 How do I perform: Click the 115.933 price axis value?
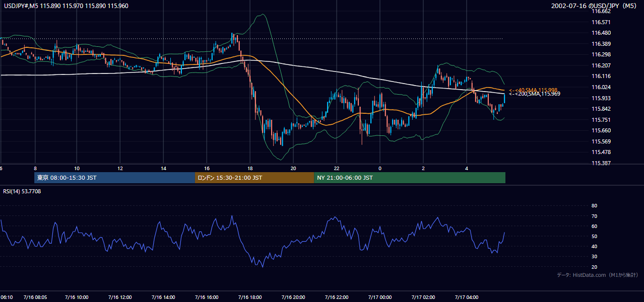(601, 98)
